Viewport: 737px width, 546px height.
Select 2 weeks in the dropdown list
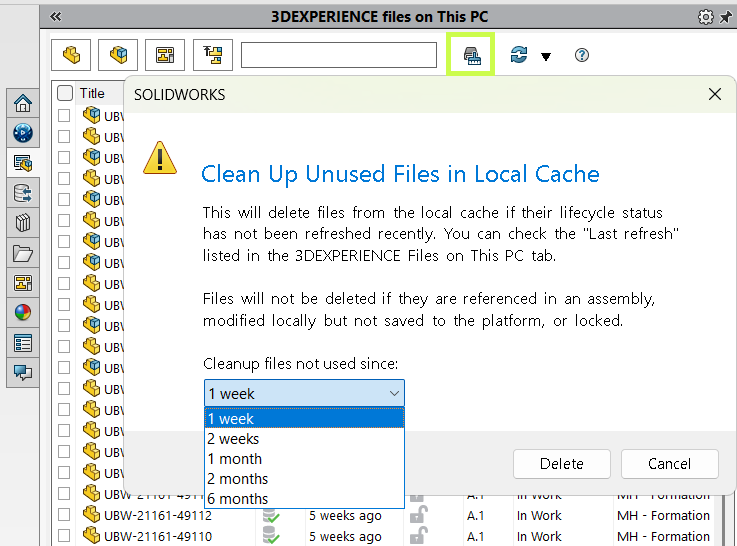click(x=304, y=438)
